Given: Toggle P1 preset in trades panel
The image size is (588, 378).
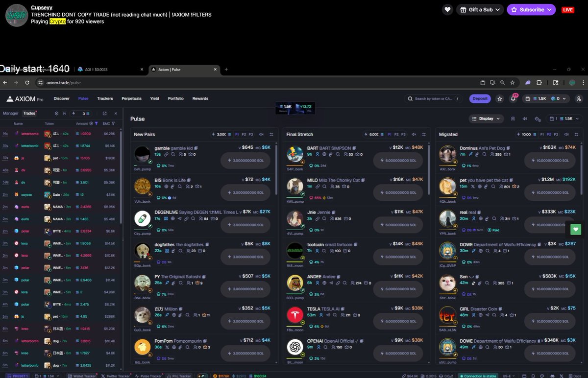Looking at the screenshot, I should pos(64,113).
